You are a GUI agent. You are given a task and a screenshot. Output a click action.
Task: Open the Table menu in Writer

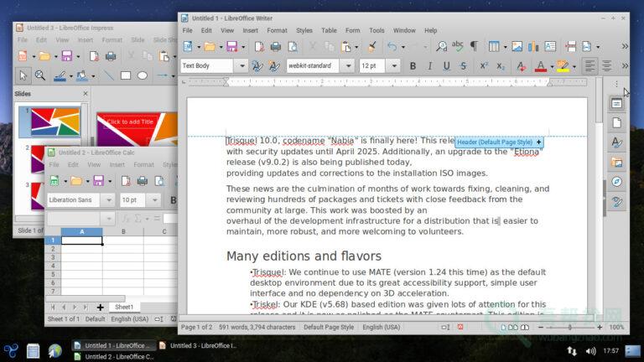pos(329,30)
